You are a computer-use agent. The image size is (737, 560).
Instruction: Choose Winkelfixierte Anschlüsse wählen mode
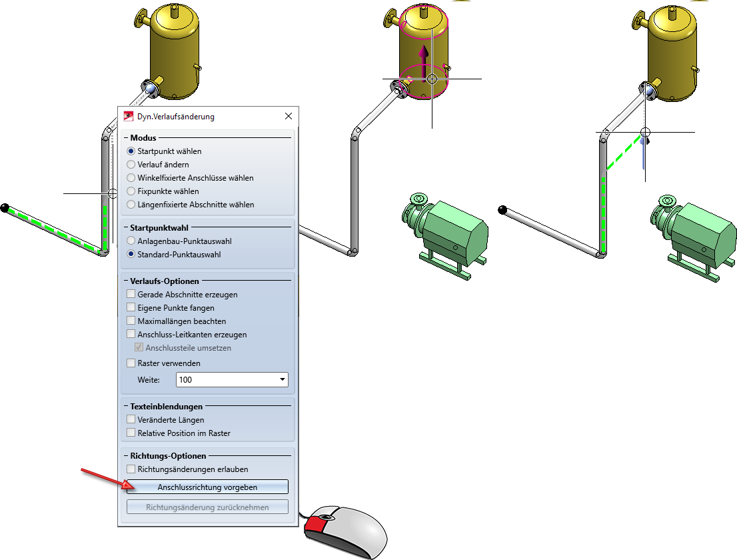point(131,178)
